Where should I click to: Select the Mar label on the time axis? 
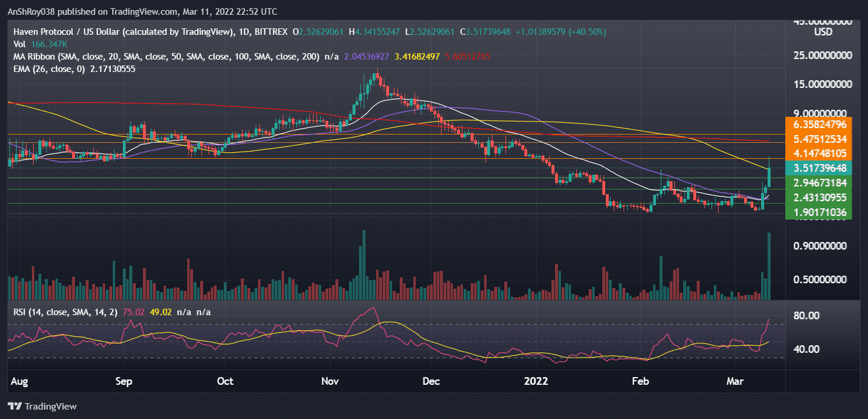735,382
